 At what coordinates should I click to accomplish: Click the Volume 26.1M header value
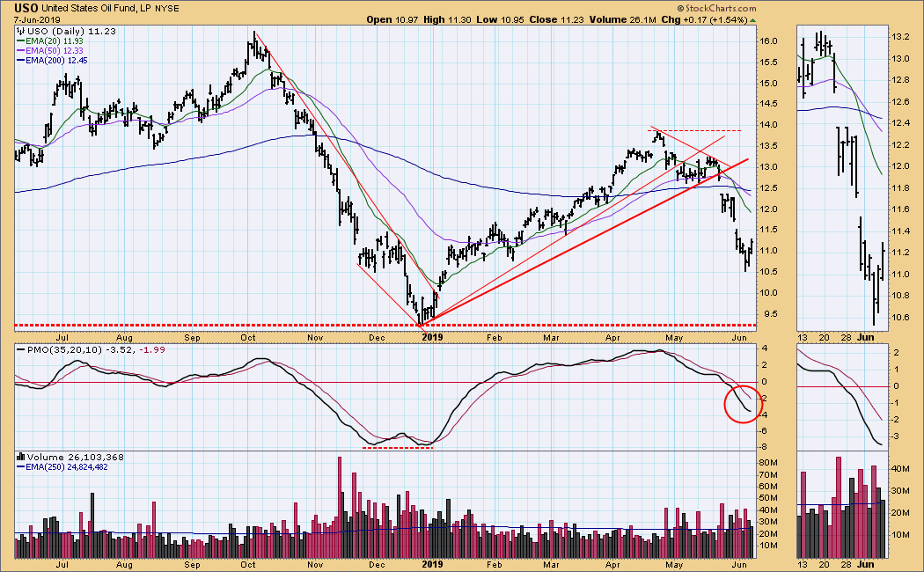(x=623, y=19)
